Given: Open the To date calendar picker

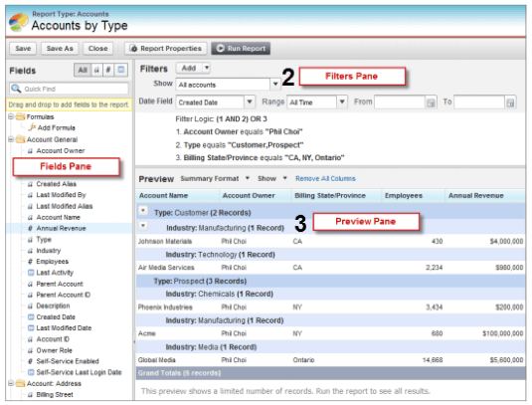Looking at the screenshot, I should coord(510,102).
